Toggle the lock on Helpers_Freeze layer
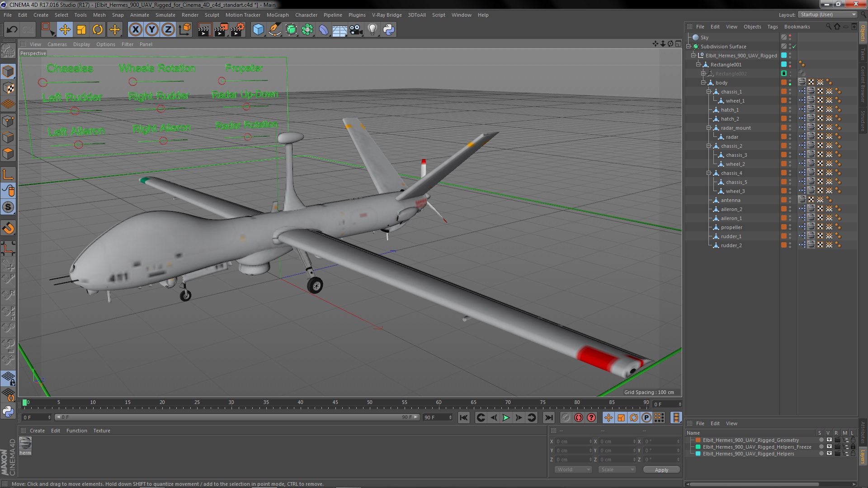 click(x=853, y=446)
